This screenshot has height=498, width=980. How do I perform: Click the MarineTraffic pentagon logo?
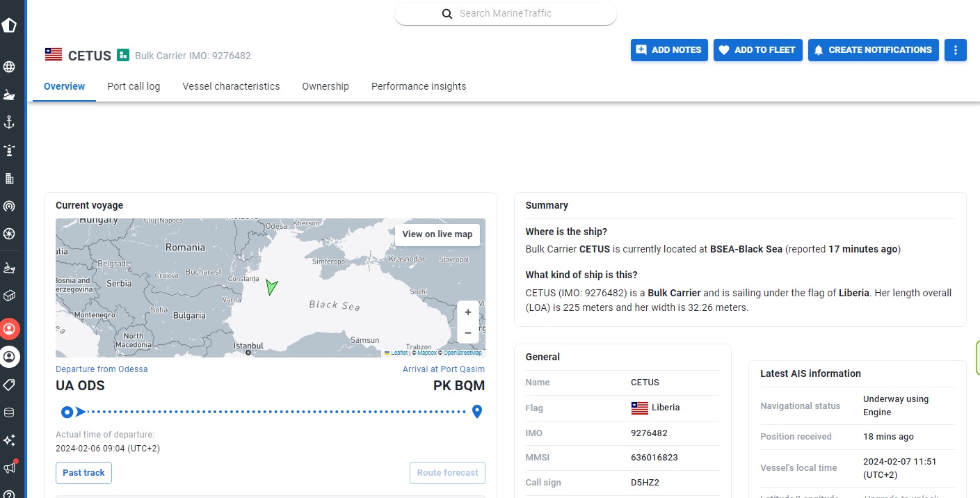(10, 26)
